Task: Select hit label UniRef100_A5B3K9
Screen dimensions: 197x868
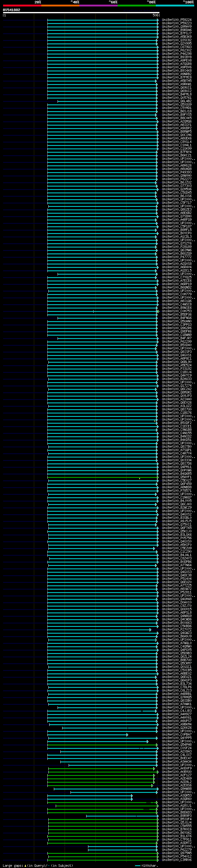Action: pos(177,37)
